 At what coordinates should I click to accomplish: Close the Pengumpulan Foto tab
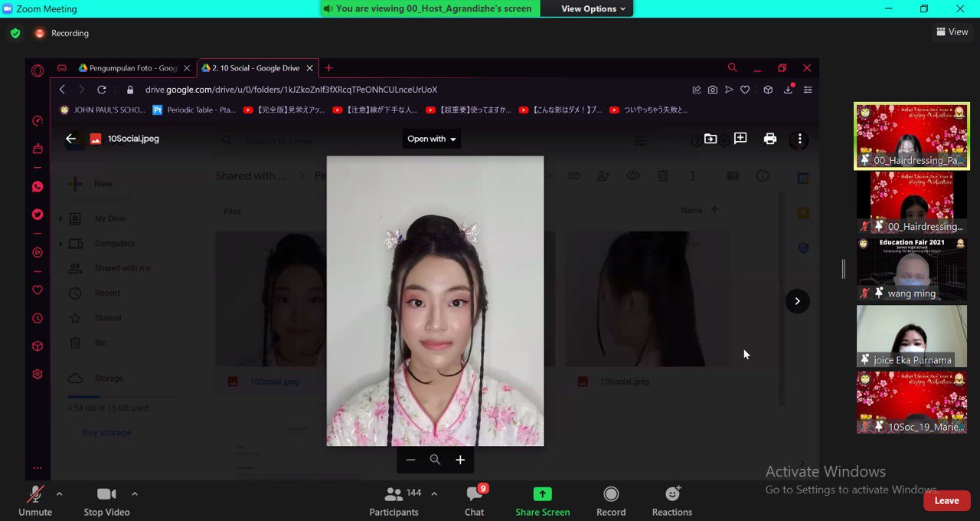[x=187, y=68]
